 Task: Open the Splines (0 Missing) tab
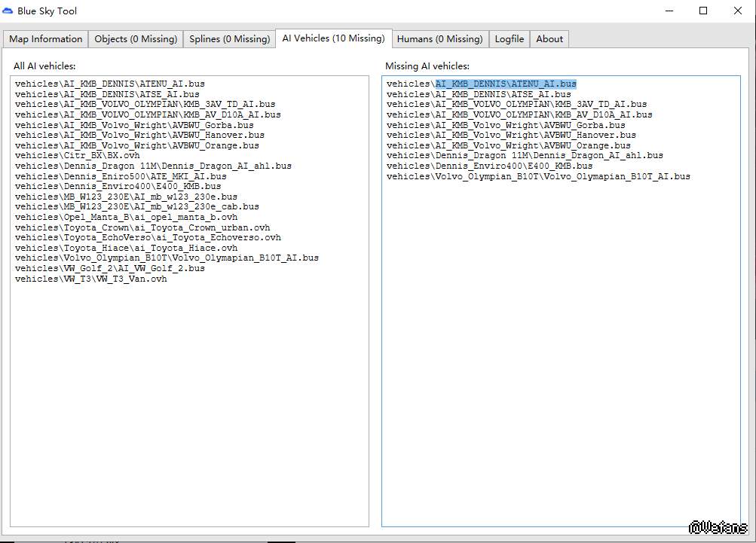point(229,39)
